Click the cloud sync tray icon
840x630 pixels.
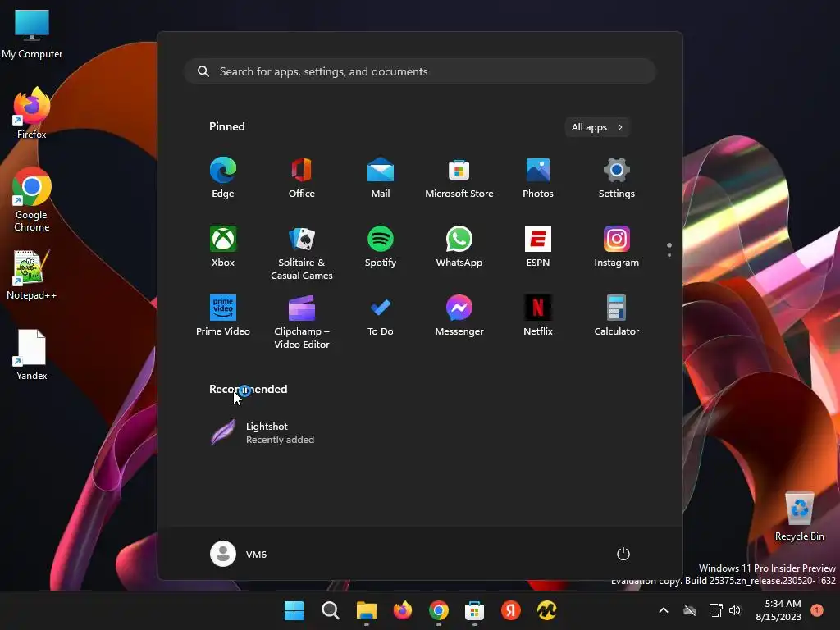(x=690, y=610)
